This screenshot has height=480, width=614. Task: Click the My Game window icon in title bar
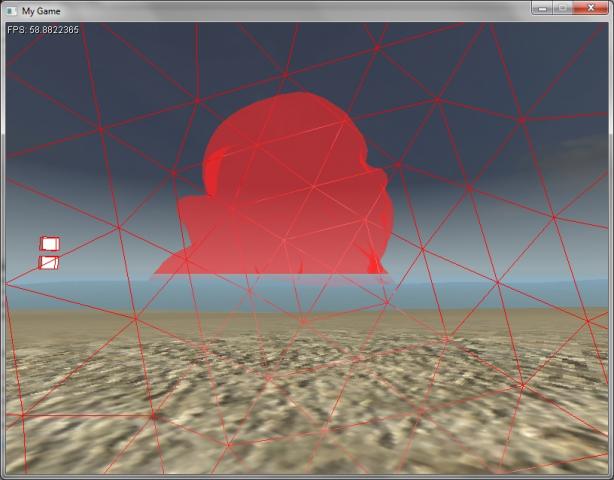click(x=10, y=9)
